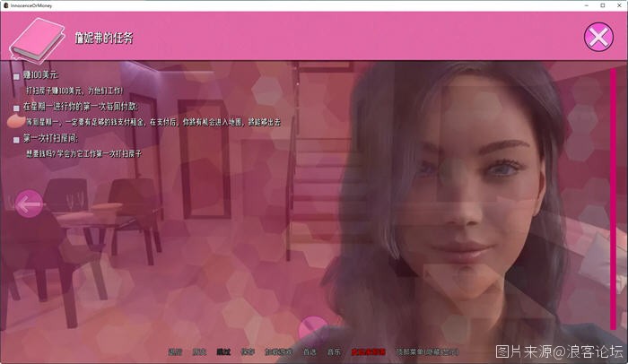Toggle the 赚100美元 task checkbox

point(16,76)
